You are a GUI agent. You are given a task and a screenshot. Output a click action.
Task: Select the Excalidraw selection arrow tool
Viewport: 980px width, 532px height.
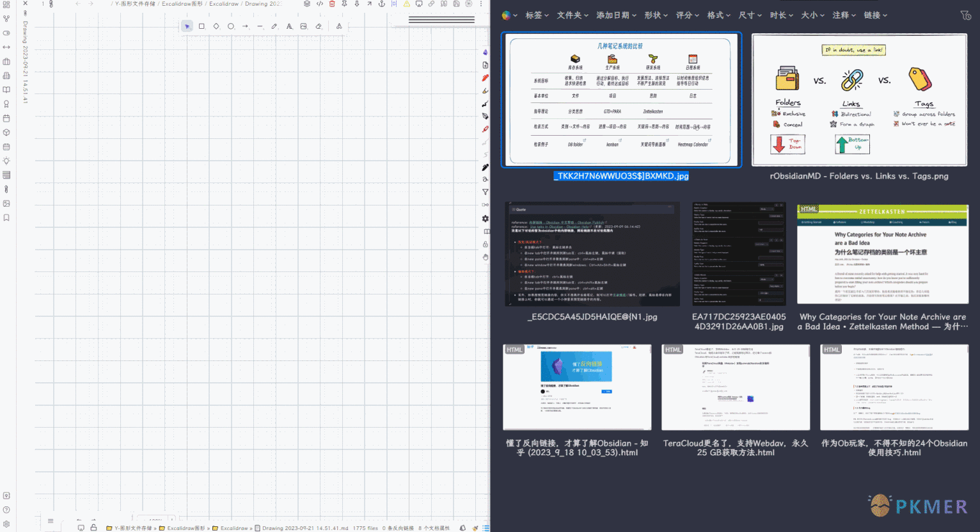(x=187, y=26)
